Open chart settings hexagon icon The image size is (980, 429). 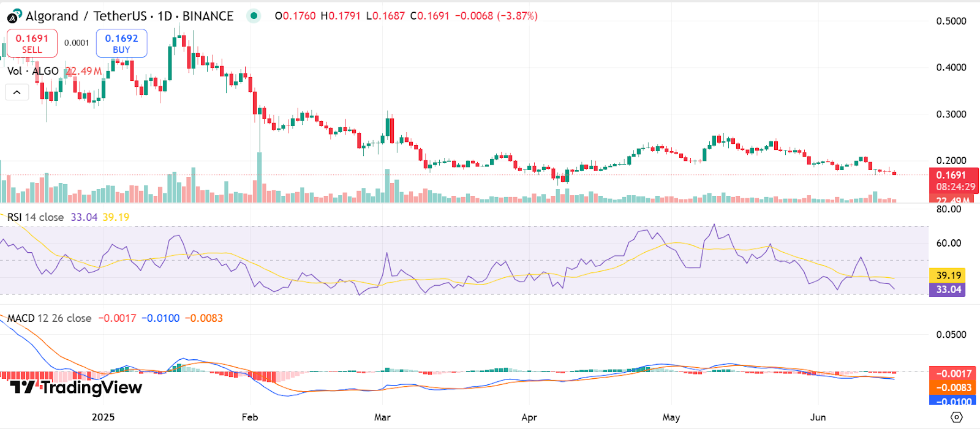pos(956,417)
